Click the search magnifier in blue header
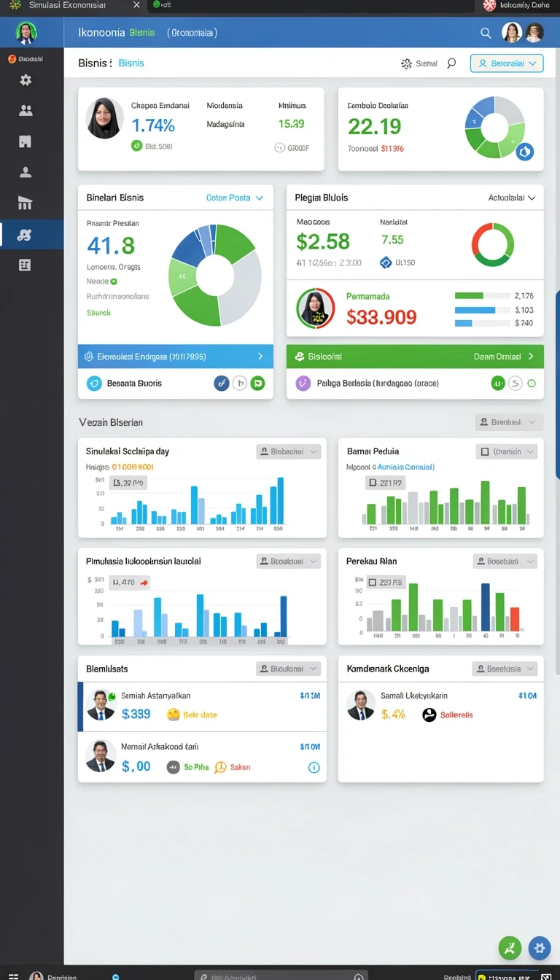Screen dimensions: 560x980 tap(486, 33)
